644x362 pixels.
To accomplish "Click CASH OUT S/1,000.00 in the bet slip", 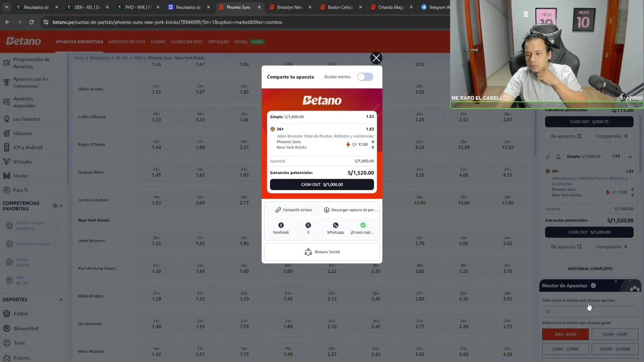I will tap(589, 232).
